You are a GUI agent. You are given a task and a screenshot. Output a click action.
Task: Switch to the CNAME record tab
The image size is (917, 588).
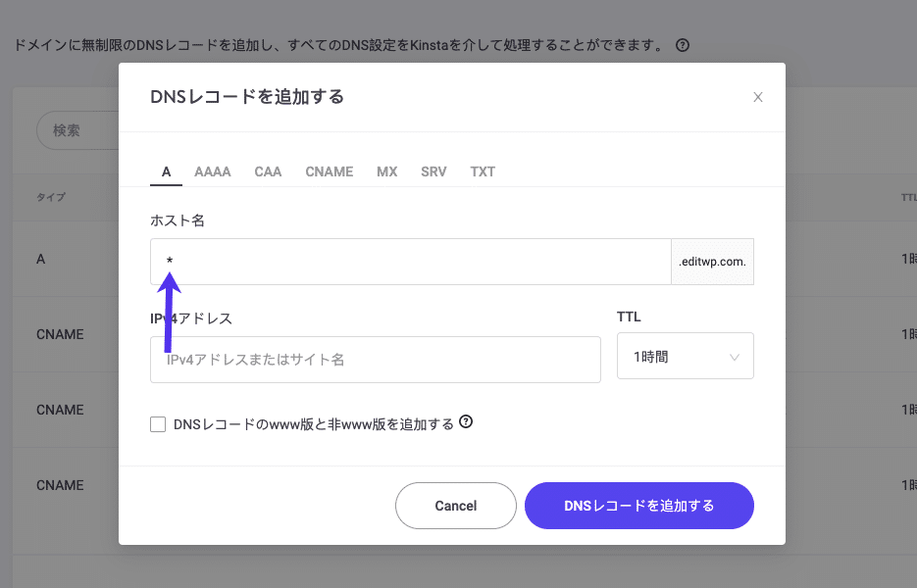[329, 171]
